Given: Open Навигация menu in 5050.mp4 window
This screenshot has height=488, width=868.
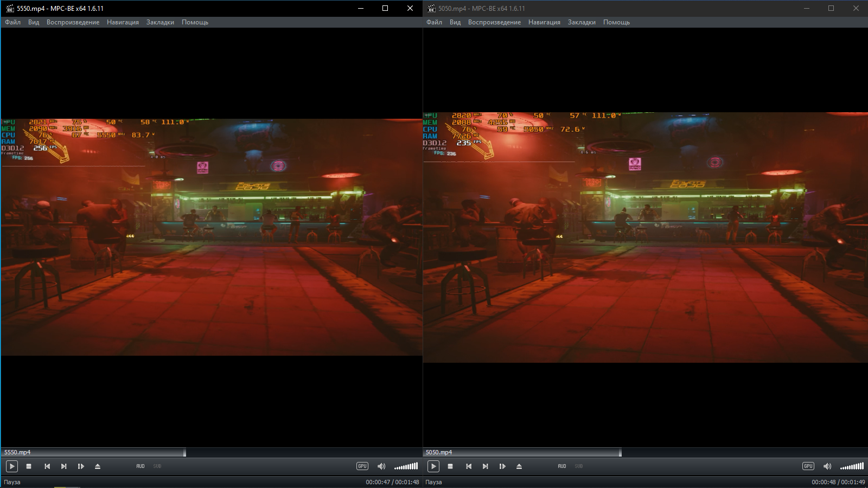Looking at the screenshot, I should [x=544, y=22].
